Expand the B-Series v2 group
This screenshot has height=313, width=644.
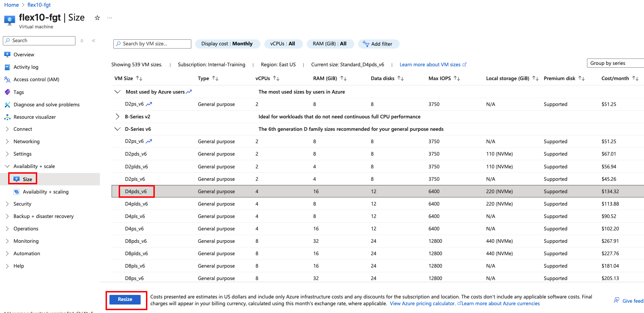point(118,117)
